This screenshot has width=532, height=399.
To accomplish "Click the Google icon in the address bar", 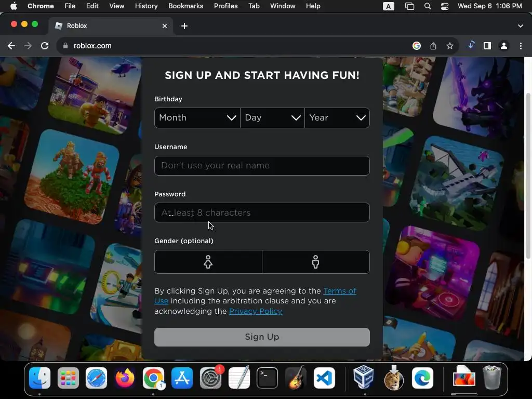I will pos(417,46).
